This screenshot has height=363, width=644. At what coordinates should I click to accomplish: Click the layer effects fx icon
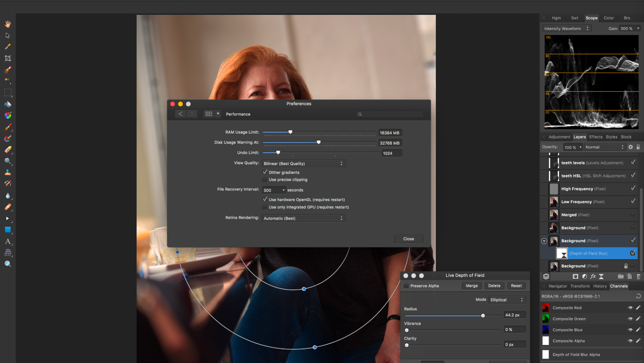593,276
